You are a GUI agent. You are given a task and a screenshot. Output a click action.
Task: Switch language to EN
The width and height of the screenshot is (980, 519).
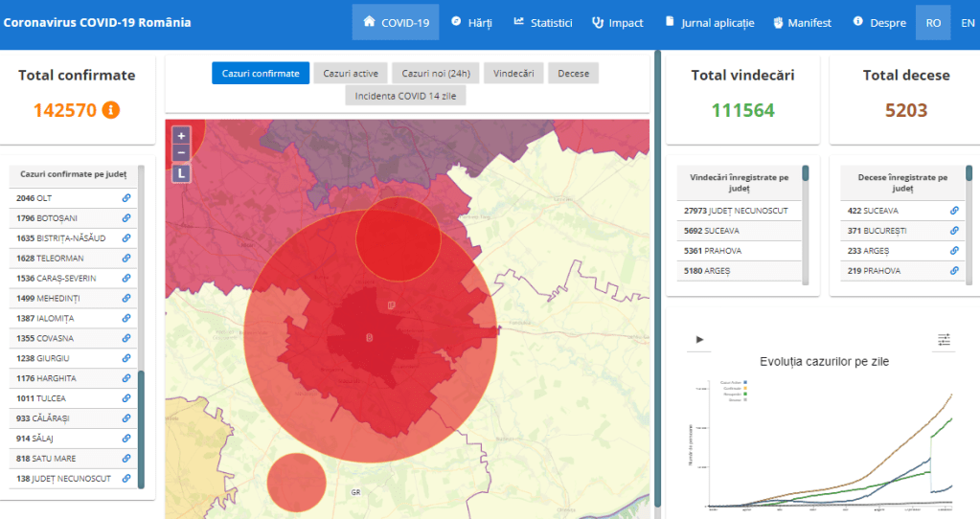click(x=968, y=22)
